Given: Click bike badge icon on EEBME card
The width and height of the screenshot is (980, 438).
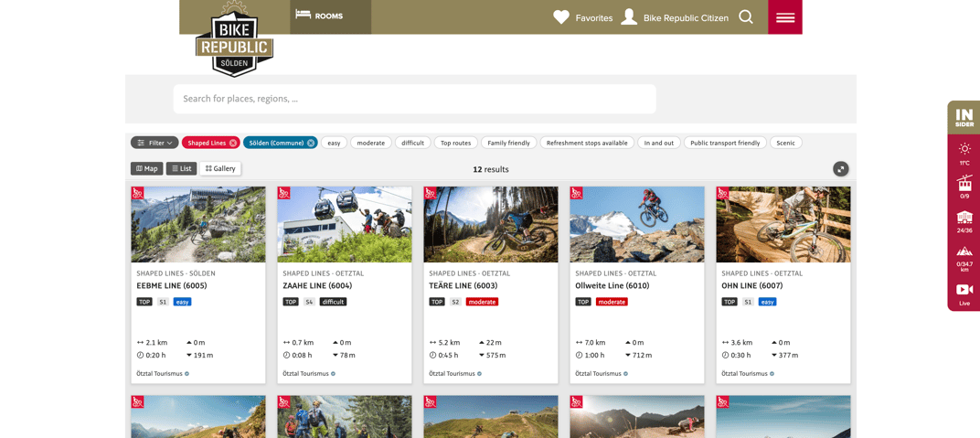Looking at the screenshot, I should [137, 193].
